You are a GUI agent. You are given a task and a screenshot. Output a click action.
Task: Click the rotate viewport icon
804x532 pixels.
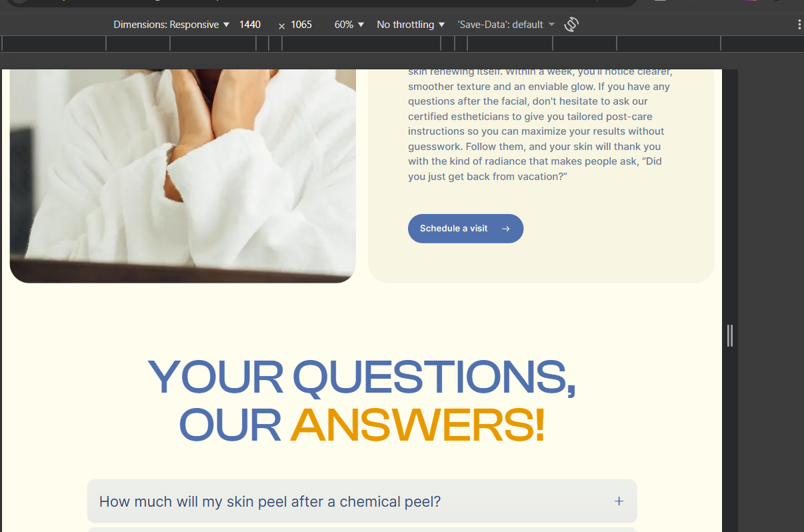point(571,25)
